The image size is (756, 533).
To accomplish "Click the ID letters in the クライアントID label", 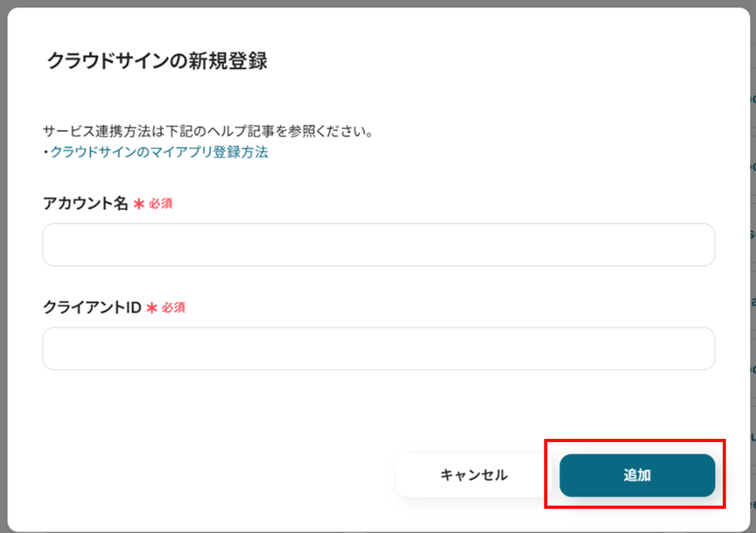I will tap(133, 307).
